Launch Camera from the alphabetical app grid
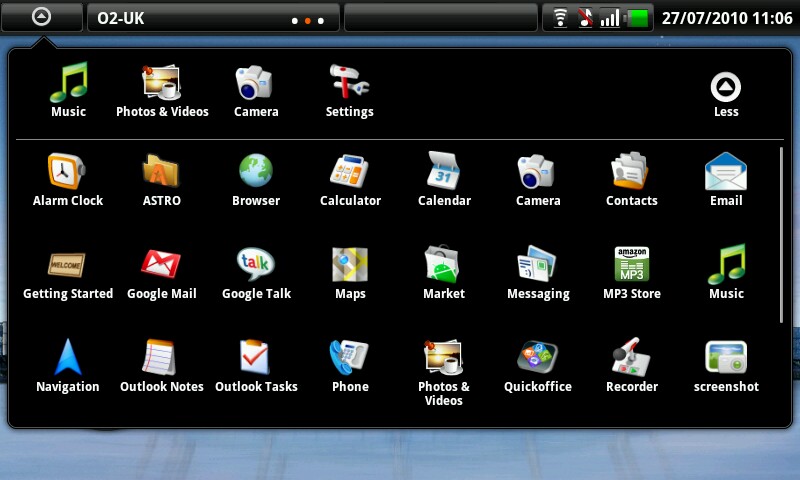Viewport: 800px width, 480px height. click(538, 180)
